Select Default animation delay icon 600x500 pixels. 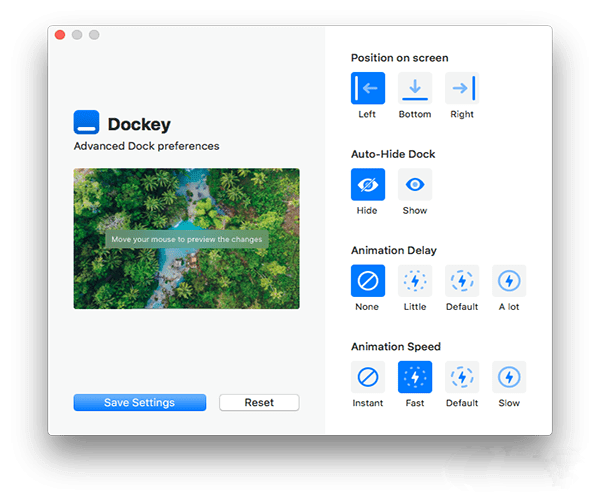[x=462, y=281]
